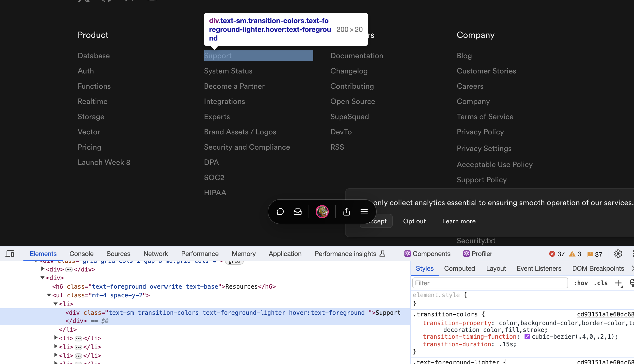Toggle the :hov element state pane

(x=581, y=283)
